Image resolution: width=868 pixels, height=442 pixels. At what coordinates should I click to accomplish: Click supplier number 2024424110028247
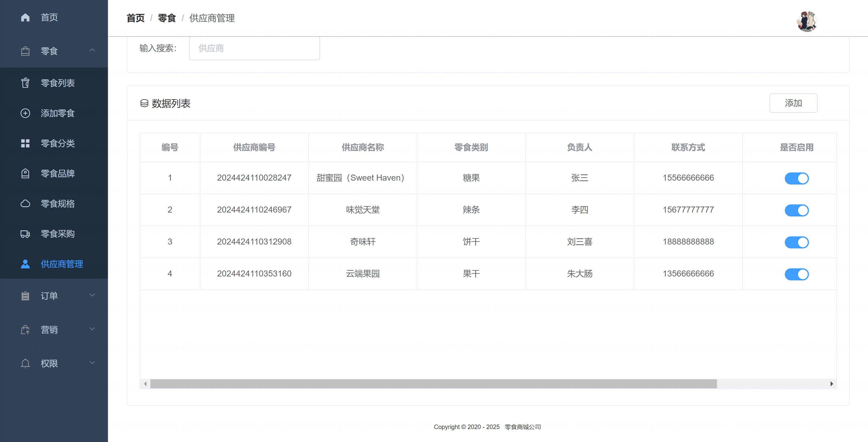[254, 178]
